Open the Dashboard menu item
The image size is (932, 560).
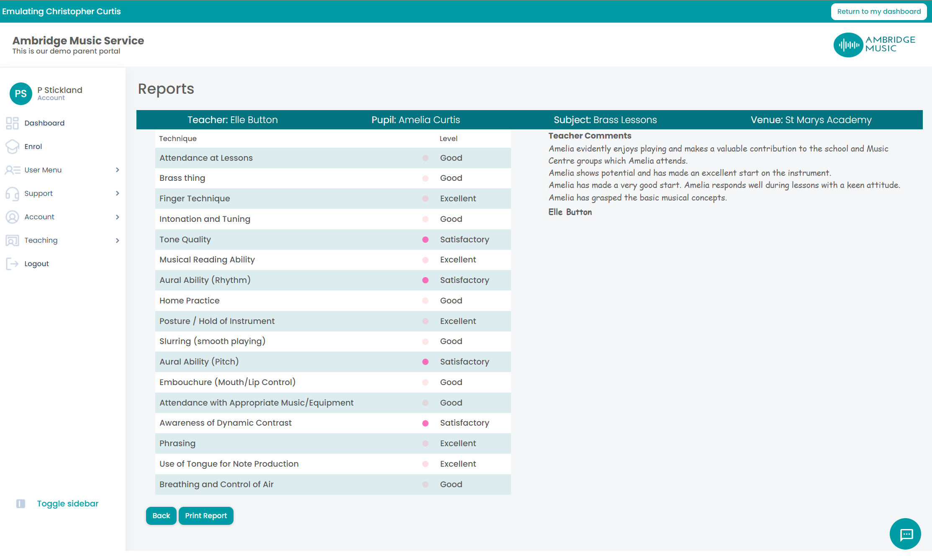pos(44,123)
